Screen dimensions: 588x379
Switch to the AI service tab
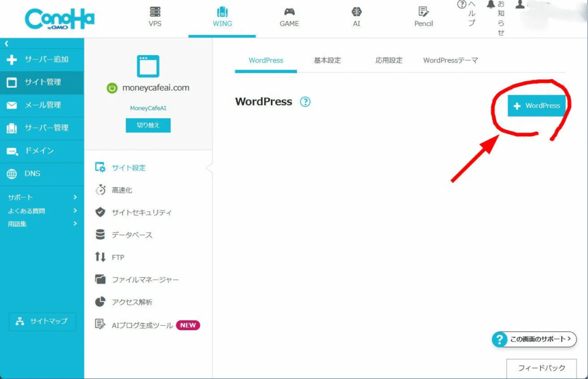[x=356, y=17]
